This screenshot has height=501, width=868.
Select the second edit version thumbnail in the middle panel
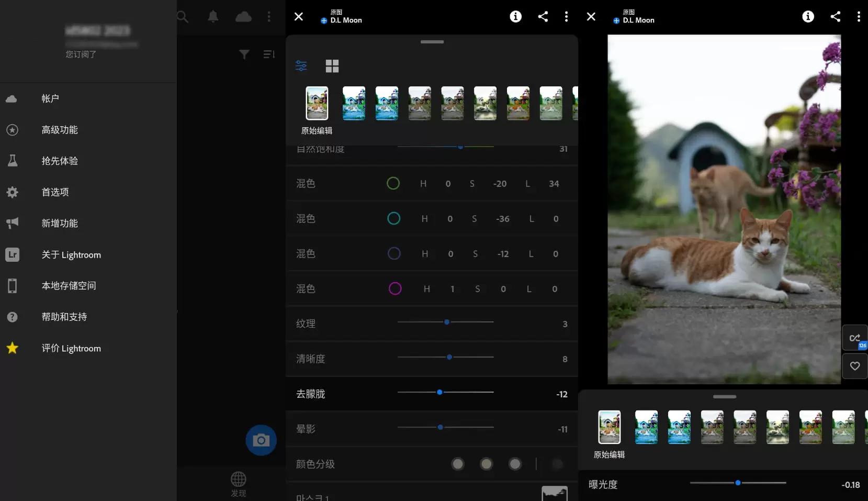point(354,103)
